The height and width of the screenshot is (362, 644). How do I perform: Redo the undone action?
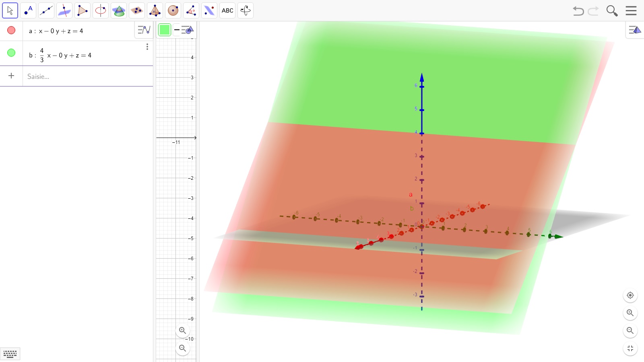click(x=593, y=11)
